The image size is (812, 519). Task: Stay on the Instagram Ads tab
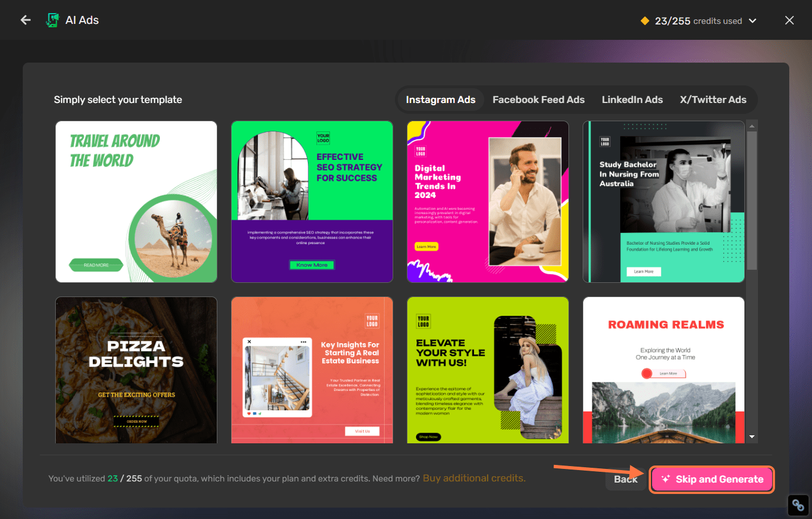(440, 99)
